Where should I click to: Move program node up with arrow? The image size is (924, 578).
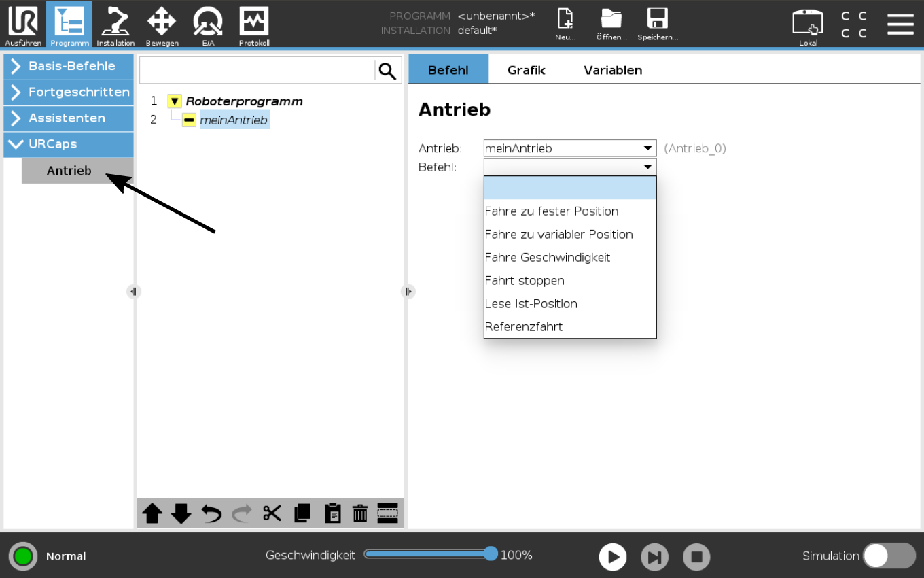click(x=152, y=513)
